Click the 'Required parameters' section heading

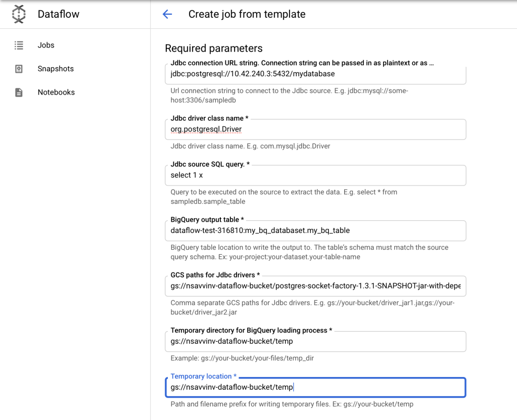coord(214,49)
